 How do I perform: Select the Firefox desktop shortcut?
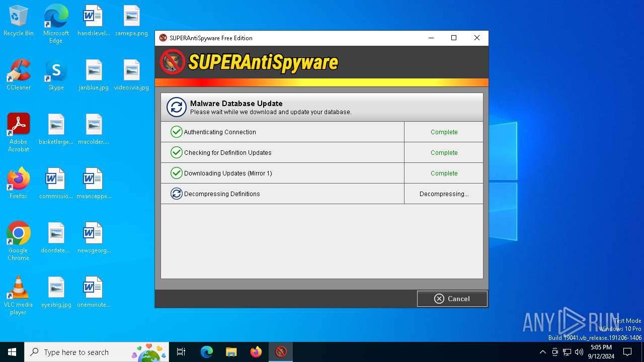[19, 184]
